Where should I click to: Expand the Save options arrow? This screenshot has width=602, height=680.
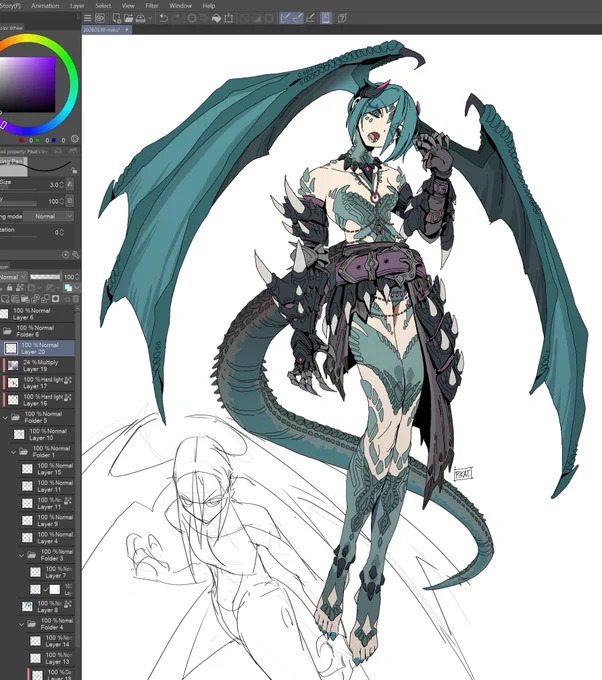click(150, 18)
